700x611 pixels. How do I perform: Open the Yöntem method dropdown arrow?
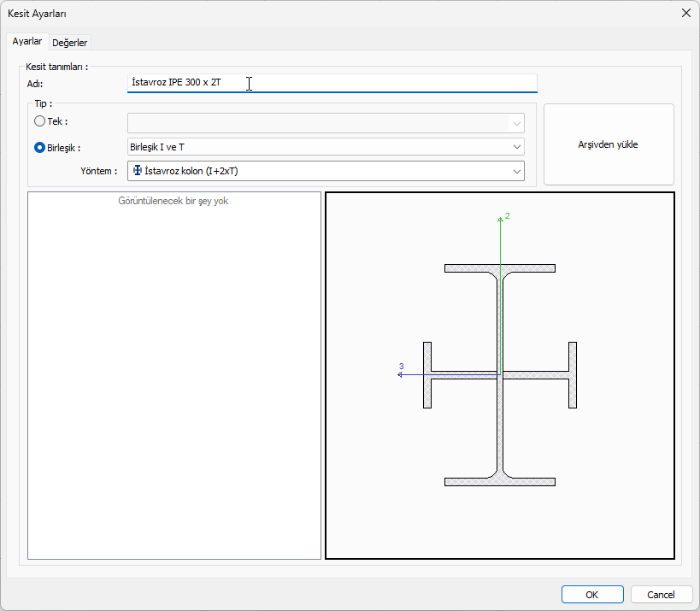click(517, 172)
